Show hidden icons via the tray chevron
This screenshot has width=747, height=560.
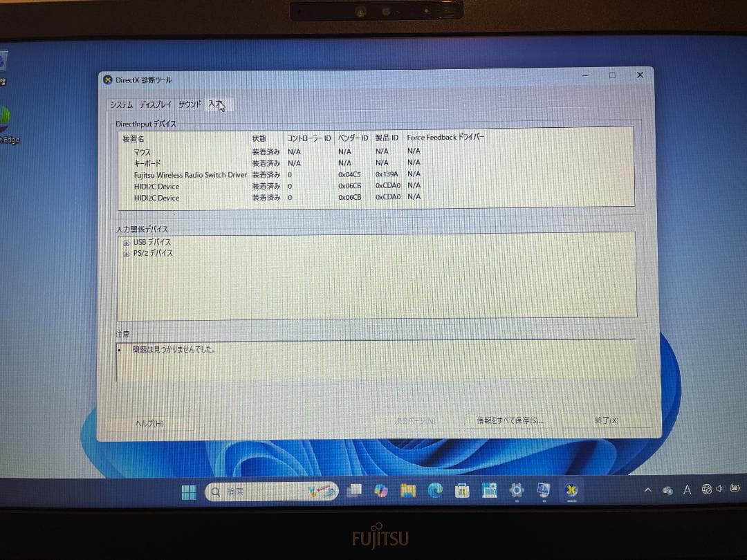(648, 489)
